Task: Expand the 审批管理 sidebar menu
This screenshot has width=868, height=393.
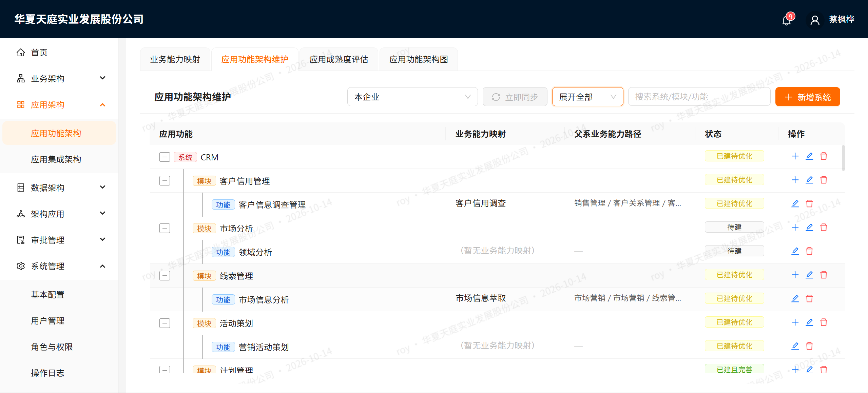Action: [x=59, y=240]
